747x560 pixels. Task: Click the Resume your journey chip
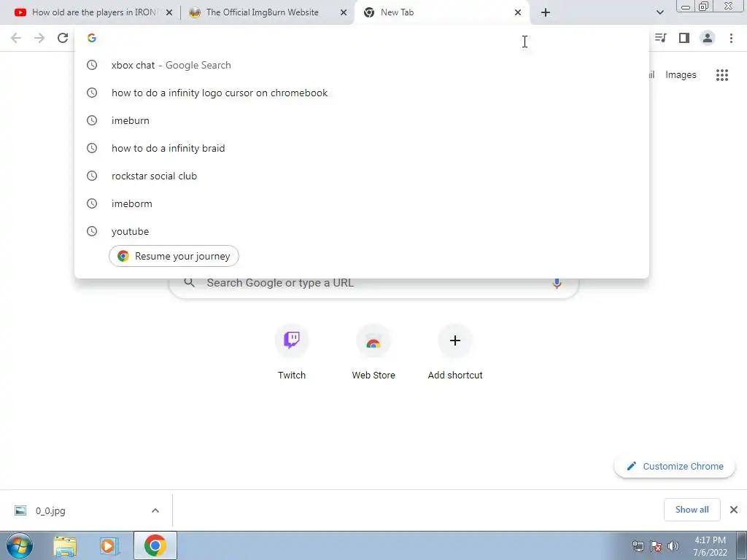pos(174,256)
